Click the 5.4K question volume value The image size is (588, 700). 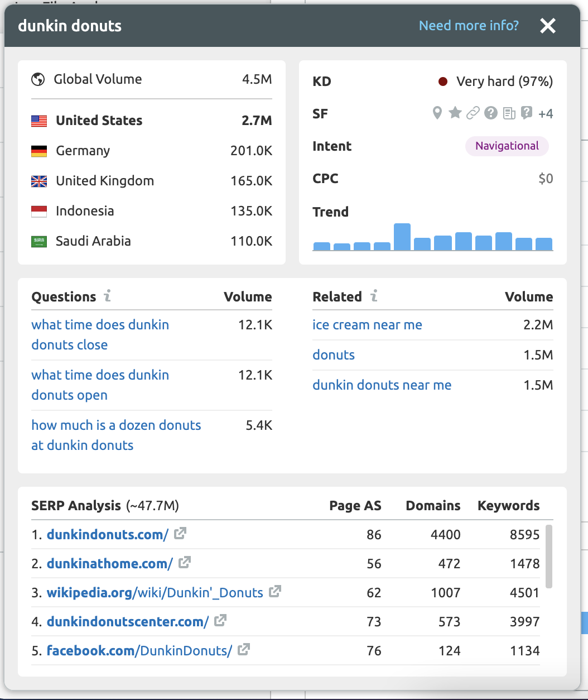point(259,425)
